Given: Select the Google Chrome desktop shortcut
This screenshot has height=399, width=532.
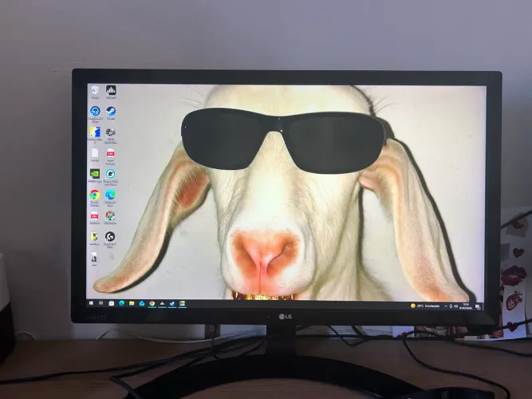Looking at the screenshot, I should coord(95,198).
